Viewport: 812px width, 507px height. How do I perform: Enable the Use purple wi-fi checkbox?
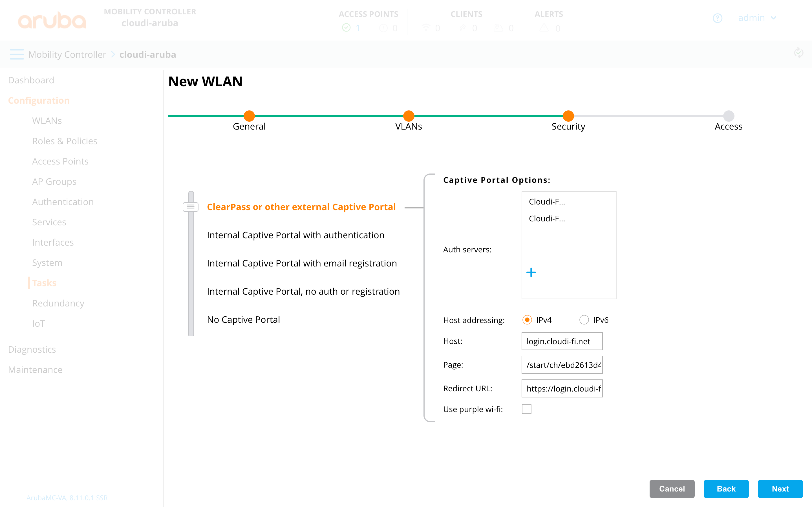point(527,409)
